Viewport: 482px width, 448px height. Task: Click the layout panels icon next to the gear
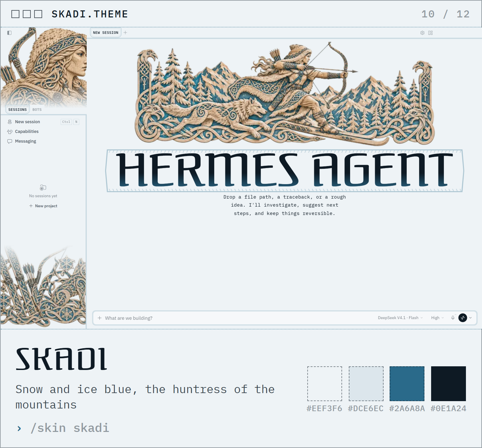(430, 33)
